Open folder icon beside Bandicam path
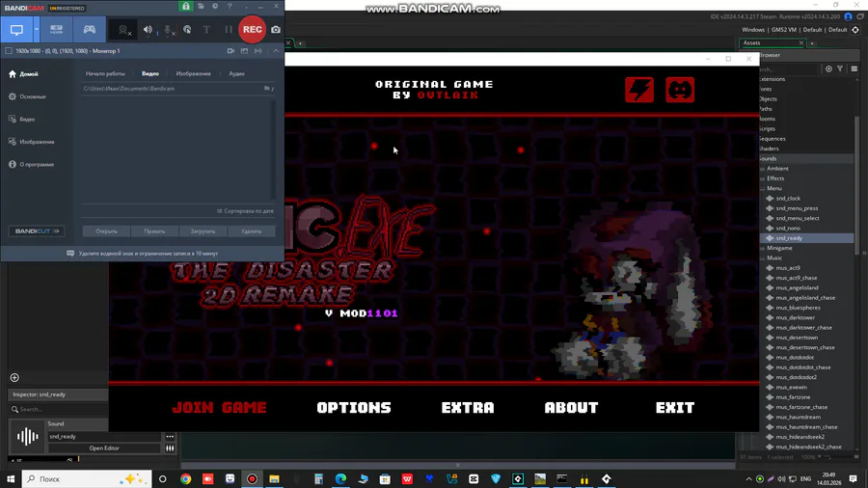The image size is (868, 488). [x=267, y=89]
